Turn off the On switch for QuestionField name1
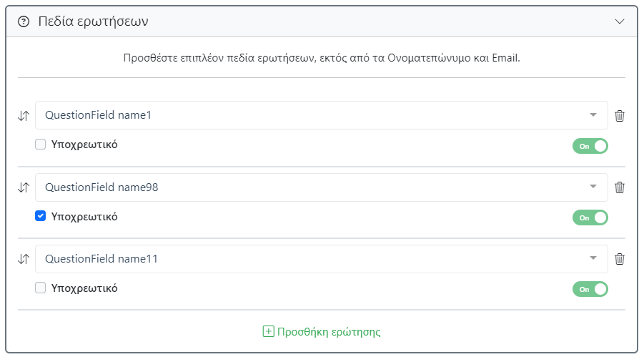Screen dimensions: 644x357 (590, 146)
